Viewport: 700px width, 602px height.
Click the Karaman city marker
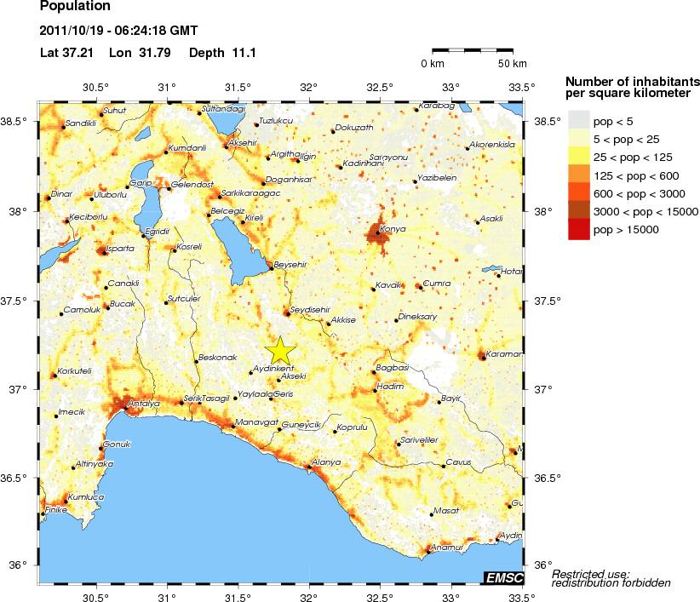coord(482,358)
